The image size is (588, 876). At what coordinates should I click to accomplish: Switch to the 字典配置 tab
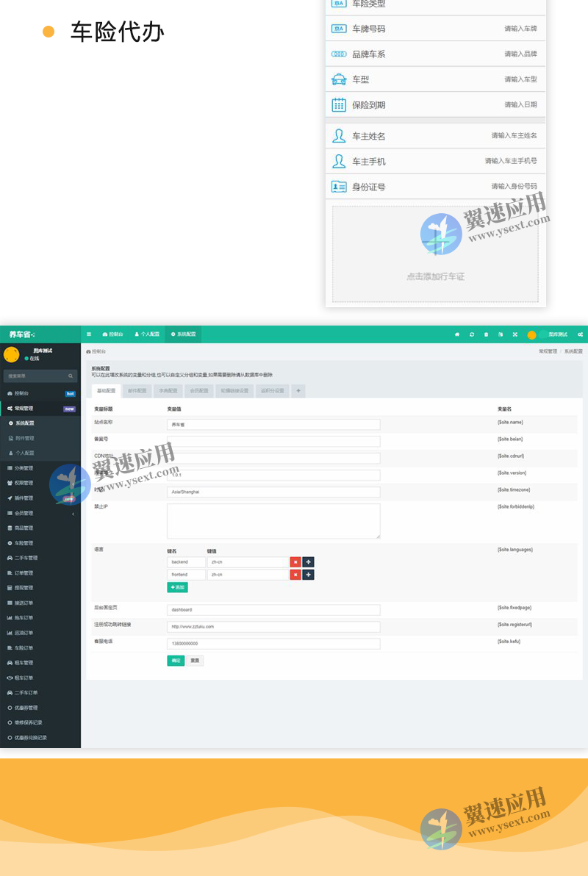tap(168, 391)
